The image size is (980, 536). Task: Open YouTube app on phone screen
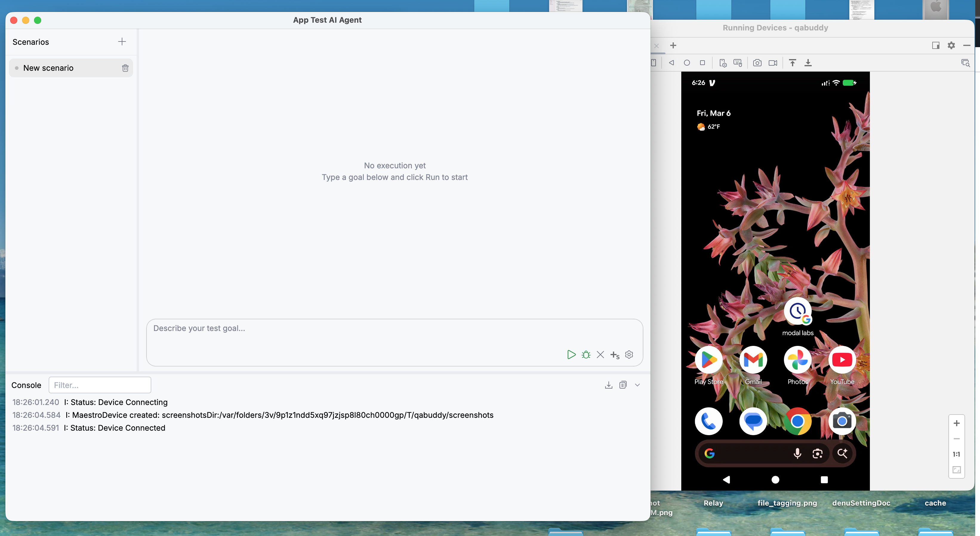pos(842,360)
